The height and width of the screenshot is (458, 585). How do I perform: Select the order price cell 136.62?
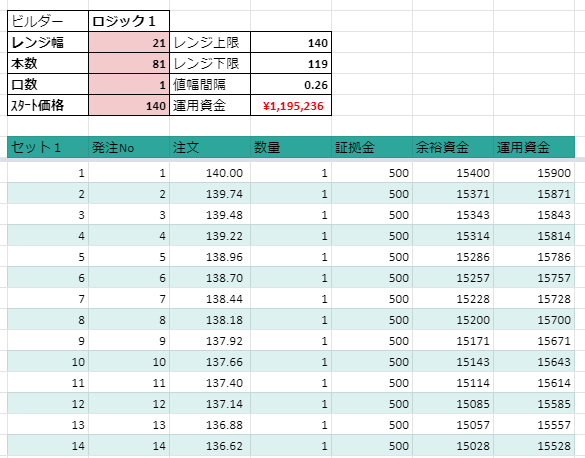pyautogui.click(x=210, y=445)
